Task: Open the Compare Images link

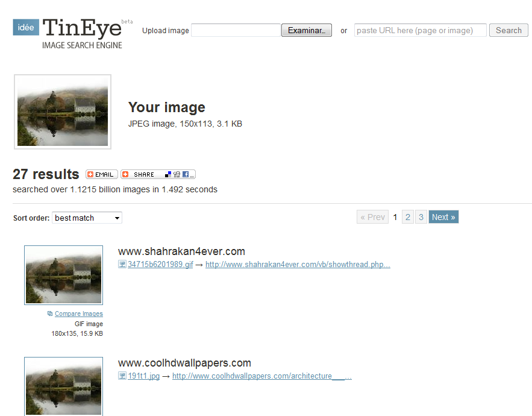Action: click(x=78, y=314)
